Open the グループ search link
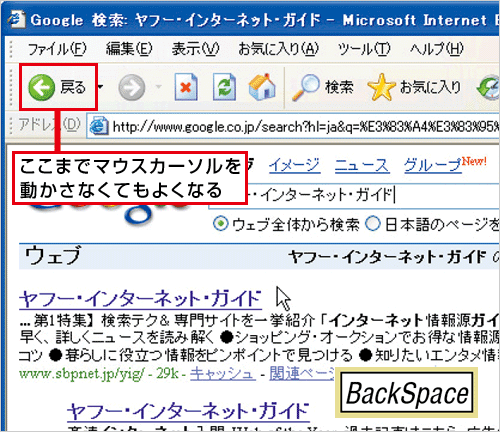Viewport: 500px width, 432px height. coord(433,165)
